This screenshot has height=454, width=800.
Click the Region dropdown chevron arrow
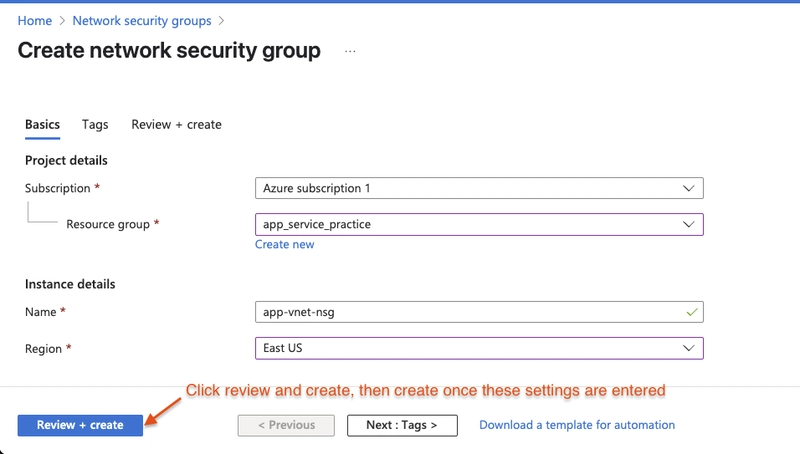688,348
